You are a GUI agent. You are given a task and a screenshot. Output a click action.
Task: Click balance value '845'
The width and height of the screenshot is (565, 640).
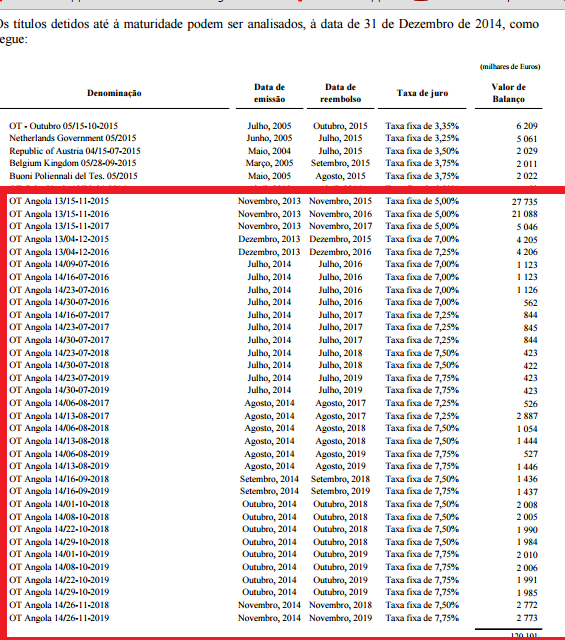[531, 328]
